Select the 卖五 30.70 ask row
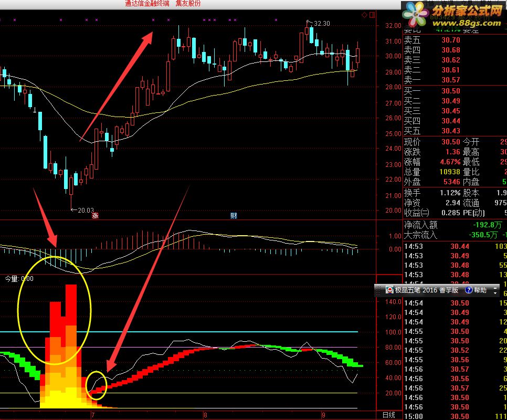This screenshot has width=507, height=420. [455, 40]
